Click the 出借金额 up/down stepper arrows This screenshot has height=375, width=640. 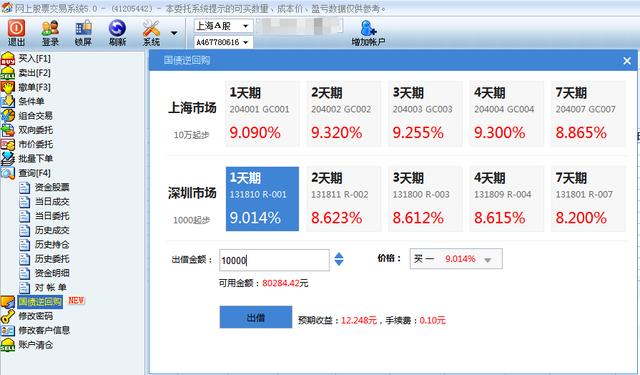[339, 259]
